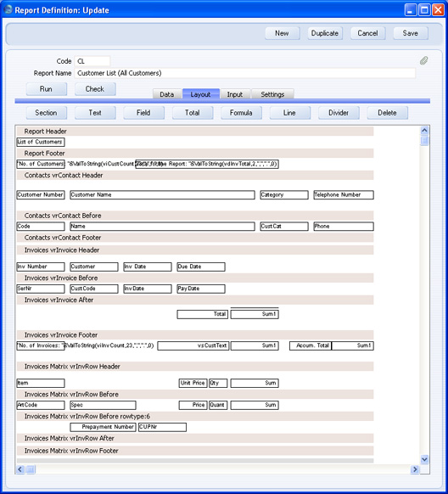
Task: Select the Qty label box
Action: (218, 383)
